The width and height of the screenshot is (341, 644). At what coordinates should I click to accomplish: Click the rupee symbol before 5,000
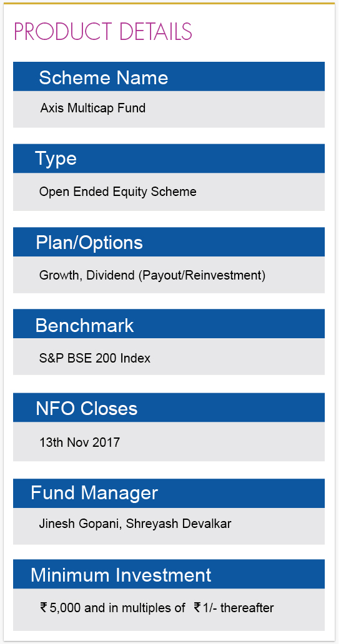(44, 607)
